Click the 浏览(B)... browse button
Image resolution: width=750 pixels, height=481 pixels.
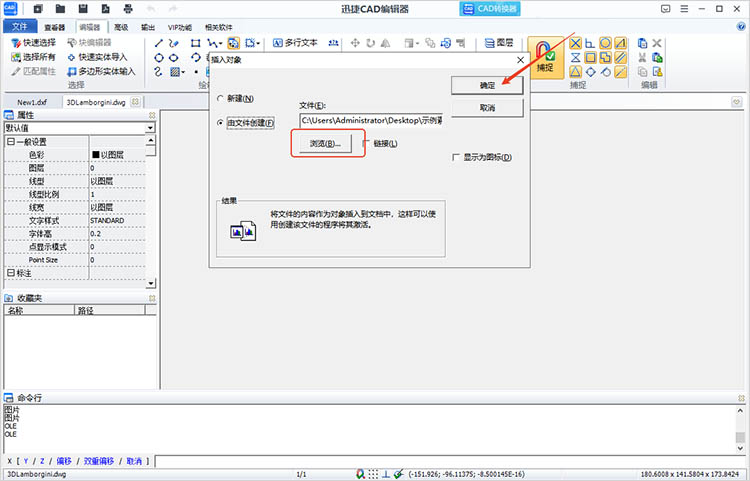(325, 143)
